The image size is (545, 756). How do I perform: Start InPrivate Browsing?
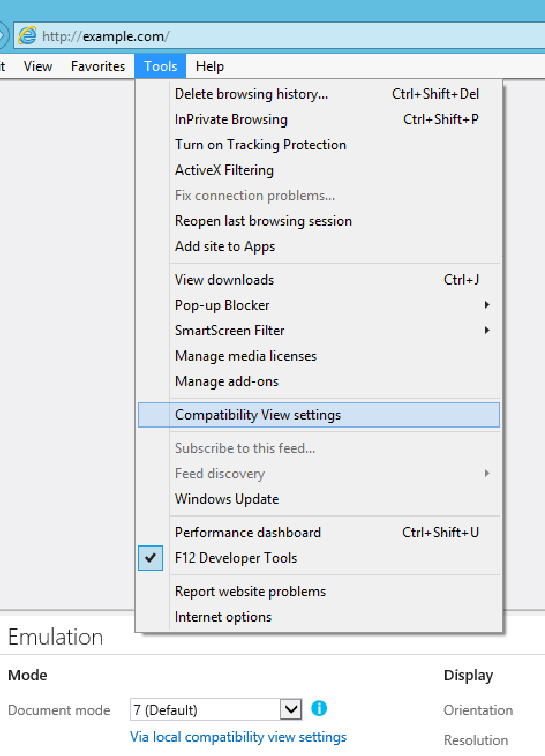[x=231, y=119]
